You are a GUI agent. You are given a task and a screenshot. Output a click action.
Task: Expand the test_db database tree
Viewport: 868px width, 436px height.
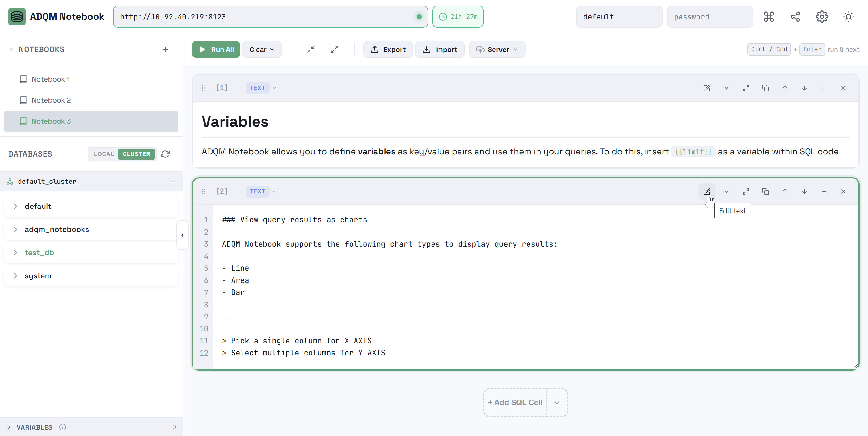tap(15, 252)
